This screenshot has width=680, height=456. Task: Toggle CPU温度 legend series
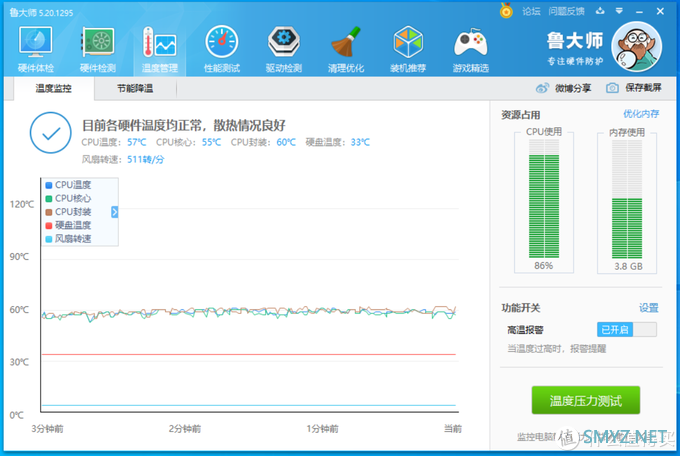coord(69,185)
